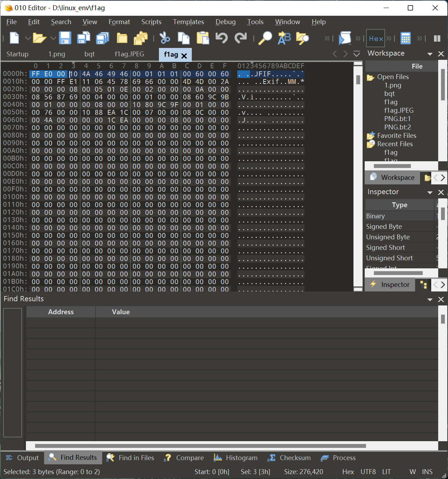The height and width of the screenshot is (479, 448).
Task: Close the Find Results panel
Action: click(441, 300)
